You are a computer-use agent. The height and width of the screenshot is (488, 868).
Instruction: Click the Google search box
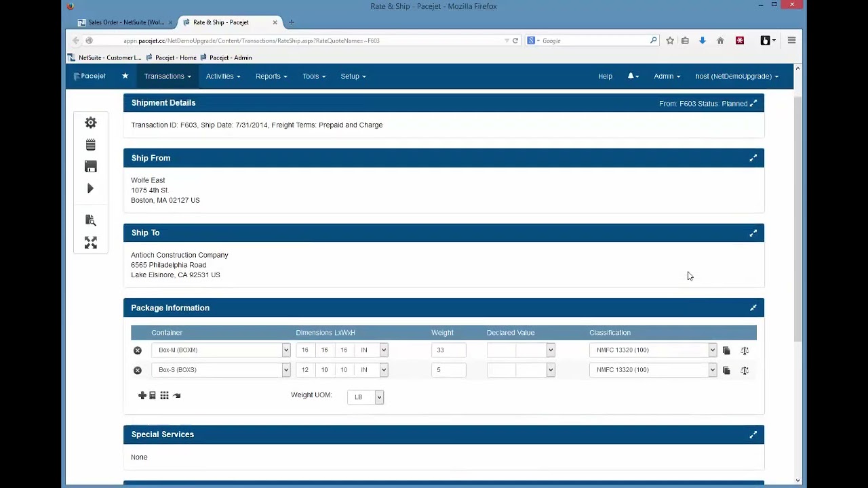pyautogui.click(x=593, y=41)
